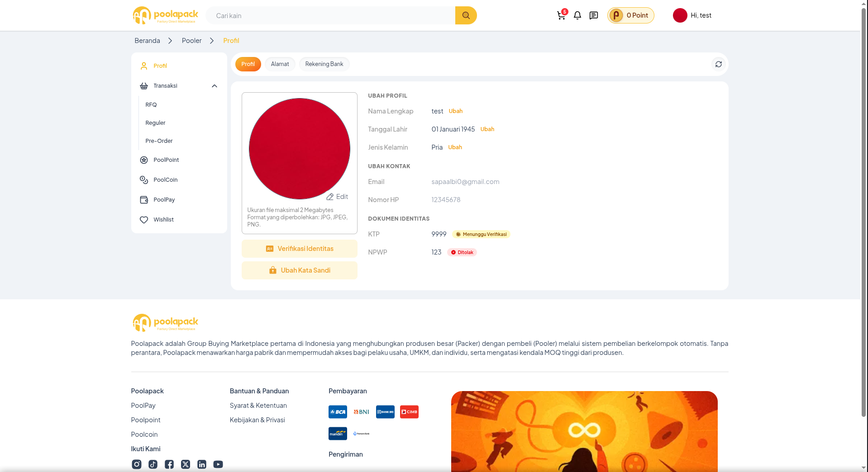Click the Verifikasi Identitas button
The image size is (868, 472).
pyautogui.click(x=300, y=249)
